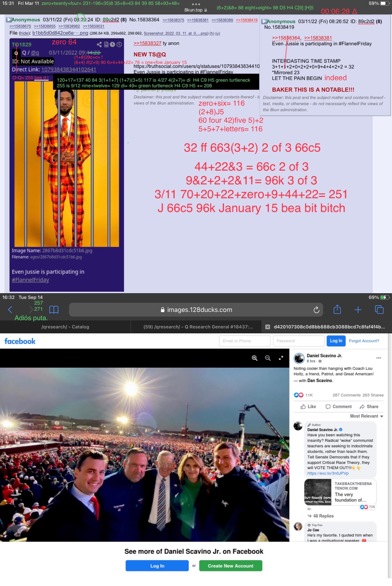The width and height of the screenshot is (392, 586).
Task: Click the (h) link after the filename
Action: 212,33
